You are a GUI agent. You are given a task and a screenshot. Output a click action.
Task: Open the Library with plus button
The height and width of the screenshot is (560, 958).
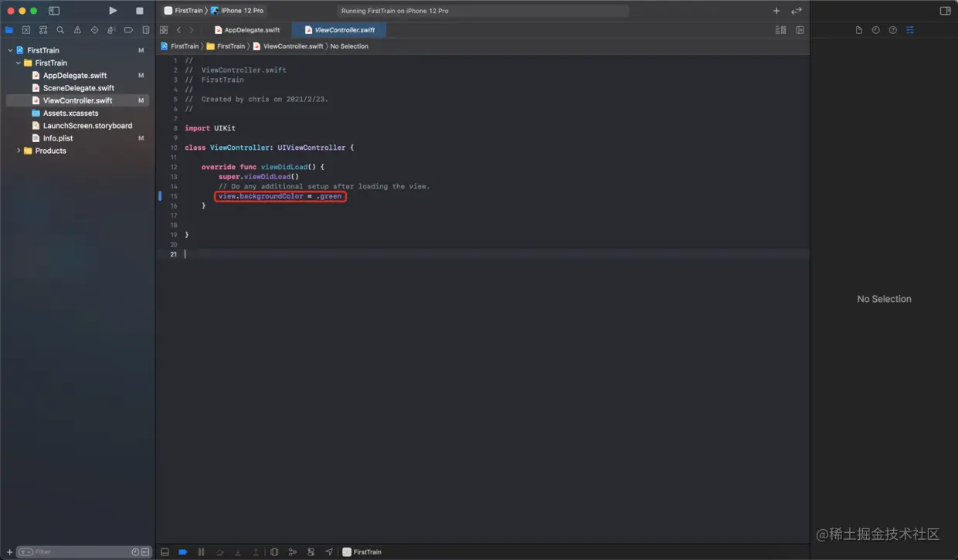tap(776, 11)
